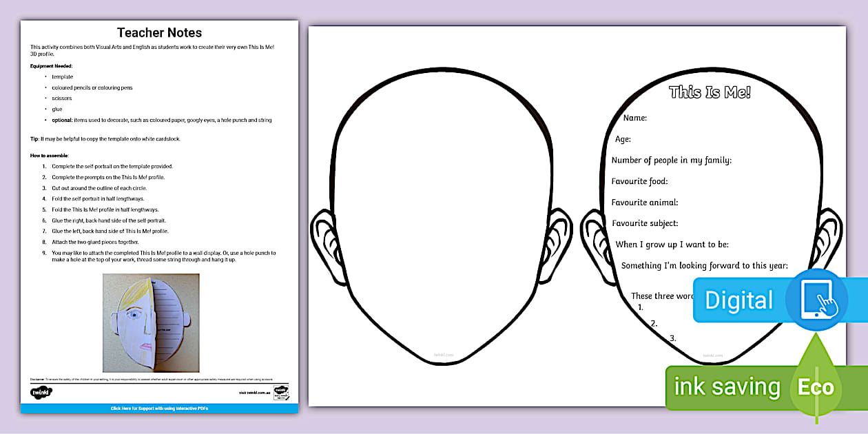This screenshot has width=868, height=434.
Task: Click the Name: field on profile
Action: click(x=635, y=118)
